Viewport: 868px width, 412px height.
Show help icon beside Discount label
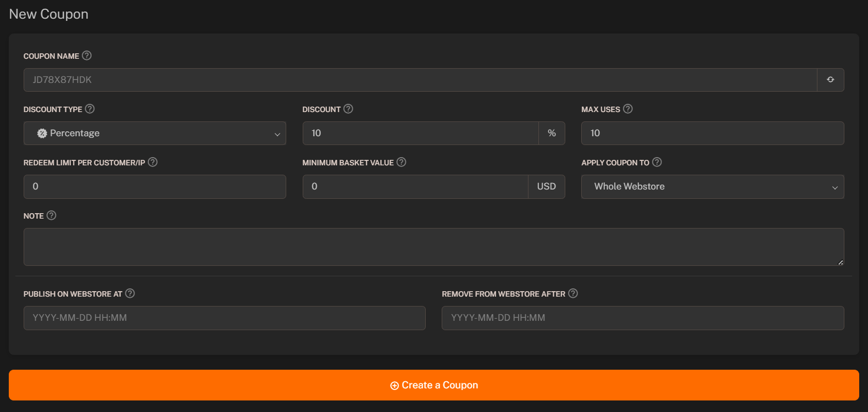348,109
